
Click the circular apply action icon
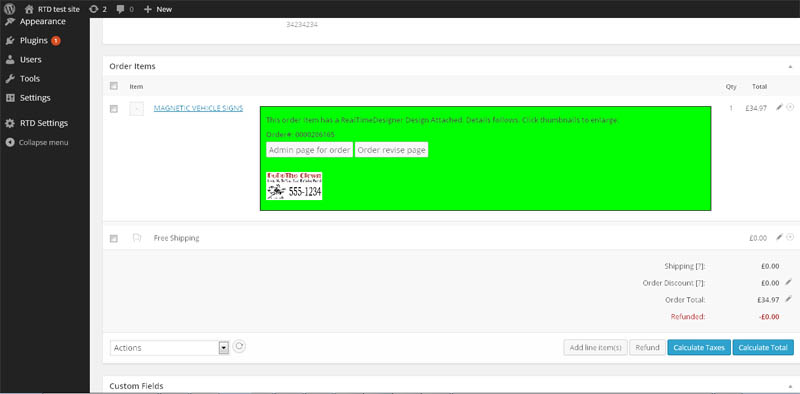click(x=239, y=347)
